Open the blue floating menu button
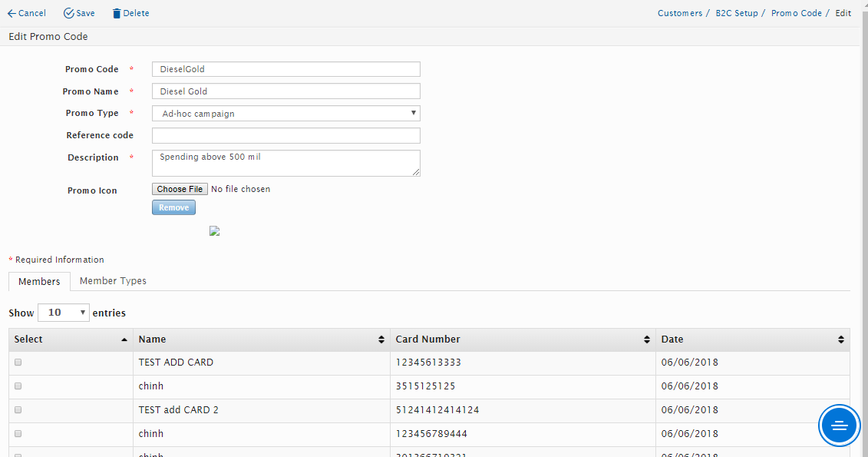 (839, 426)
